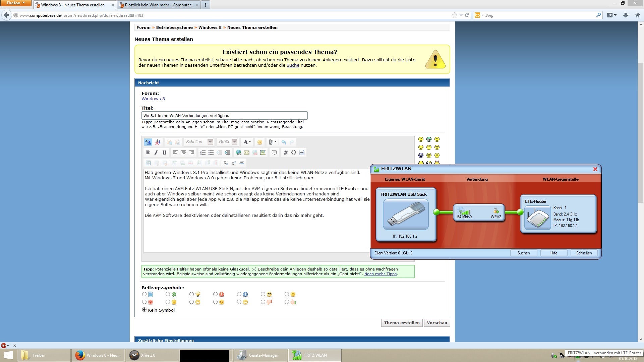Screen dimensions: 644x362
Task: Create a numbered list
Action: click(202, 153)
